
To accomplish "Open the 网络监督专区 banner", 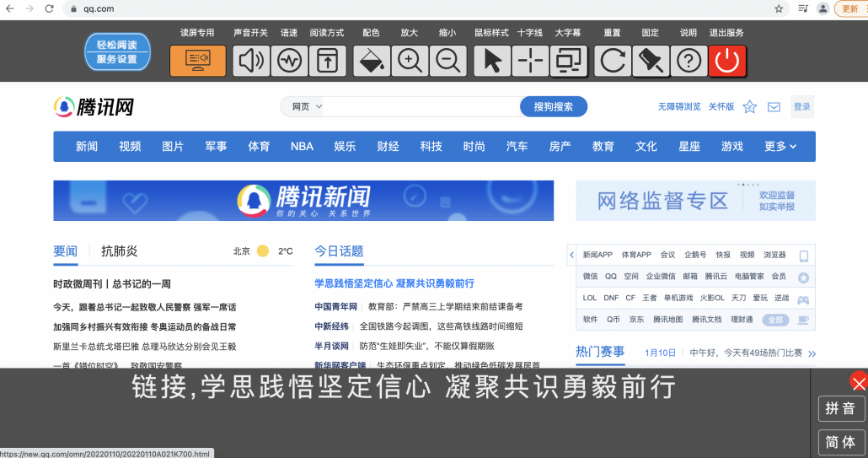I will point(696,201).
